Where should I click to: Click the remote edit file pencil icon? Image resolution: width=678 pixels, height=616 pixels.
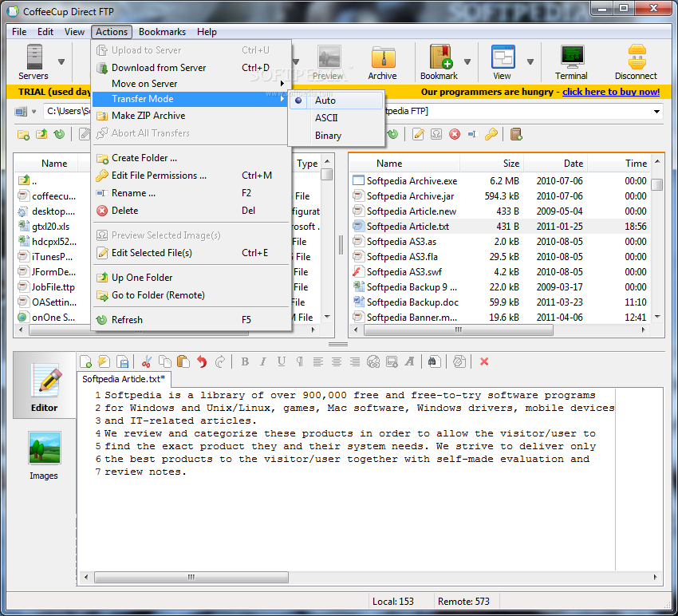418,135
